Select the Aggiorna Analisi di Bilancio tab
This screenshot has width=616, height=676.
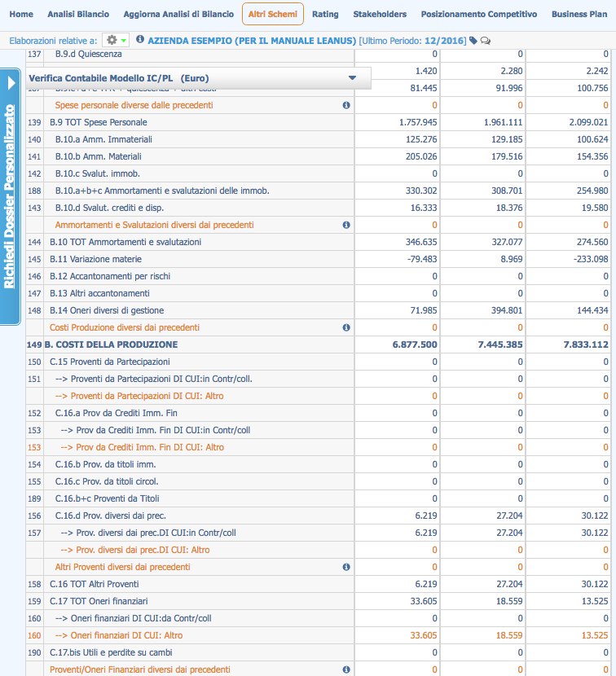[178, 14]
